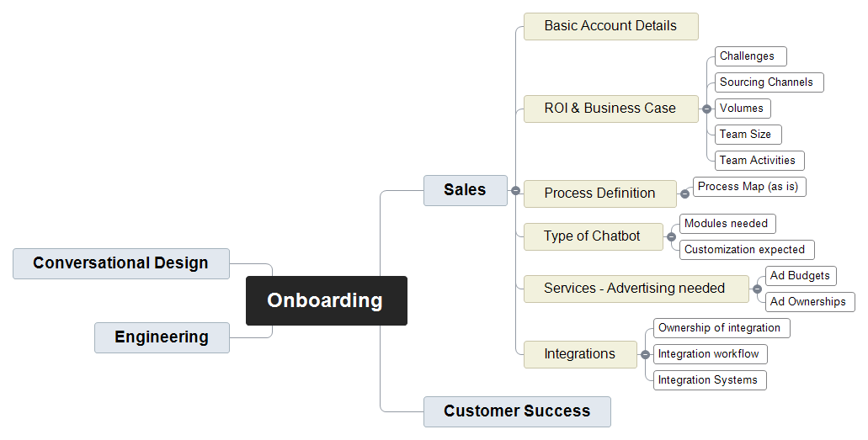
Task: Collapse the Integrations branch
Action: [645, 354]
